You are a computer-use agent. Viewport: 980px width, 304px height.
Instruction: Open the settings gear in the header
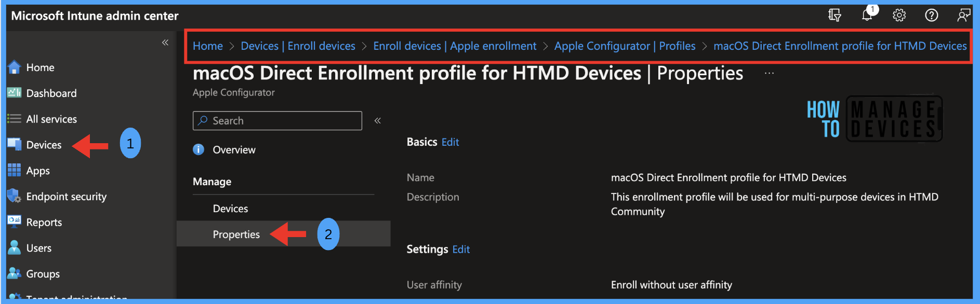pyautogui.click(x=899, y=16)
